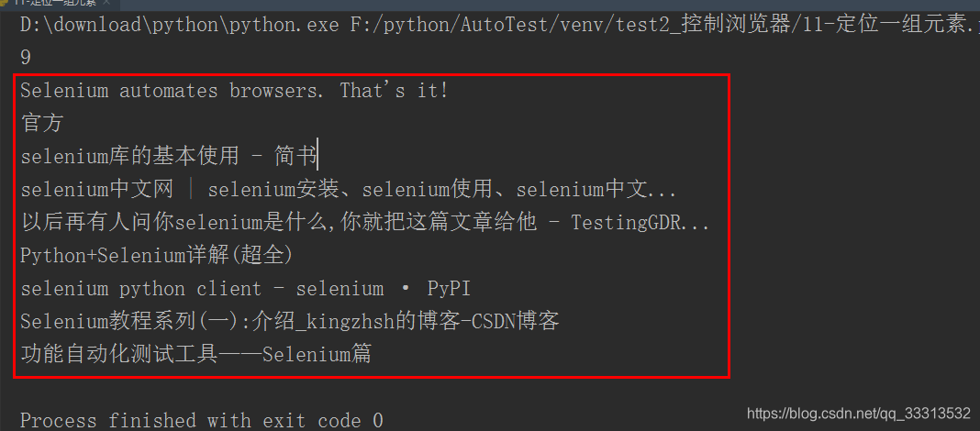Place cursor on 'selenium库的基本使用 - 简书' line
980x431 pixels.
coord(169,156)
